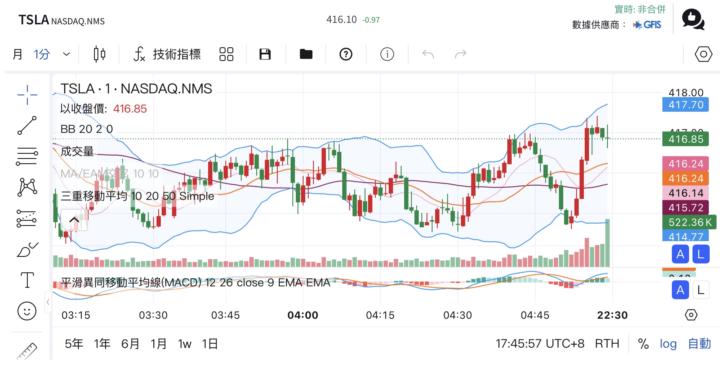
Task: Undo the last chart action
Action: click(x=428, y=54)
